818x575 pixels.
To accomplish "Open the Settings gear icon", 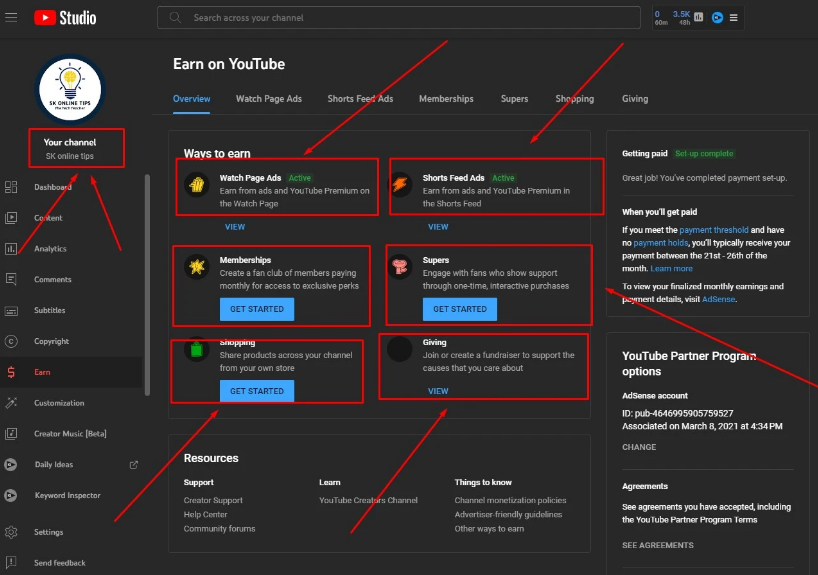I will click(12, 532).
